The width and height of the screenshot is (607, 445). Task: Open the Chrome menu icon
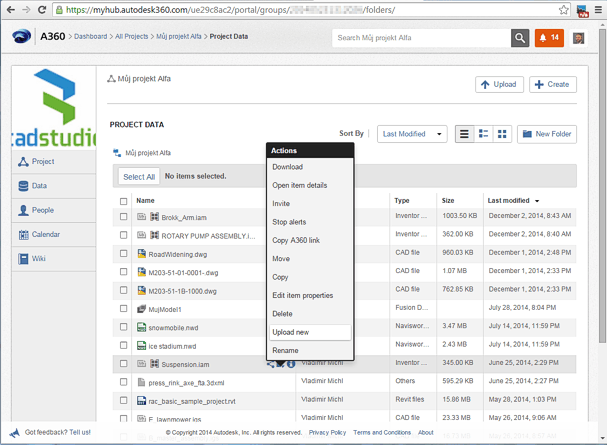(x=598, y=10)
